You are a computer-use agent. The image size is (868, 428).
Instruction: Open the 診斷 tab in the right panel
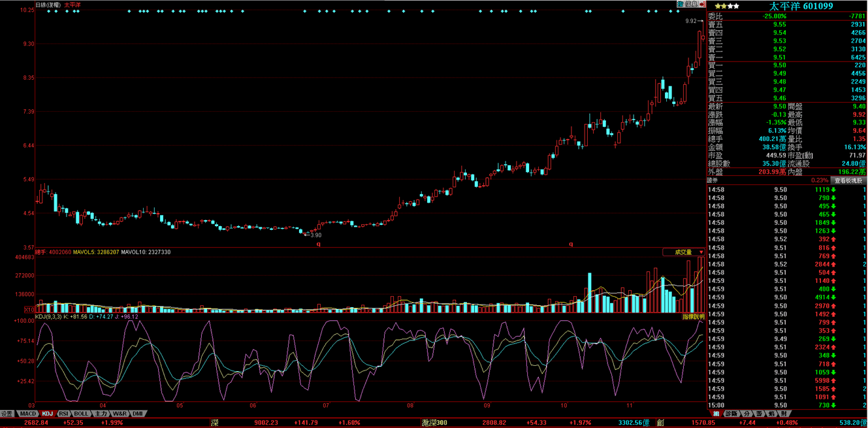click(x=731, y=414)
